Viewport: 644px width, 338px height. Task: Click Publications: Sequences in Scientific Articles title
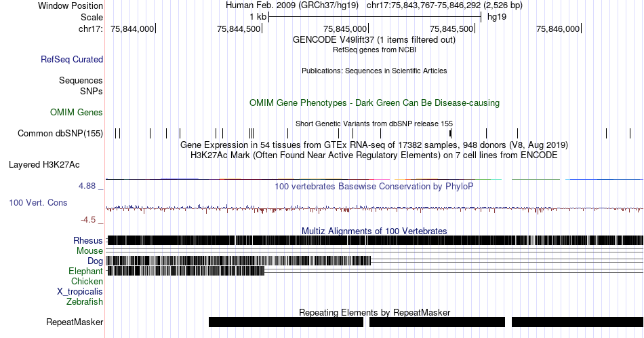click(x=374, y=71)
